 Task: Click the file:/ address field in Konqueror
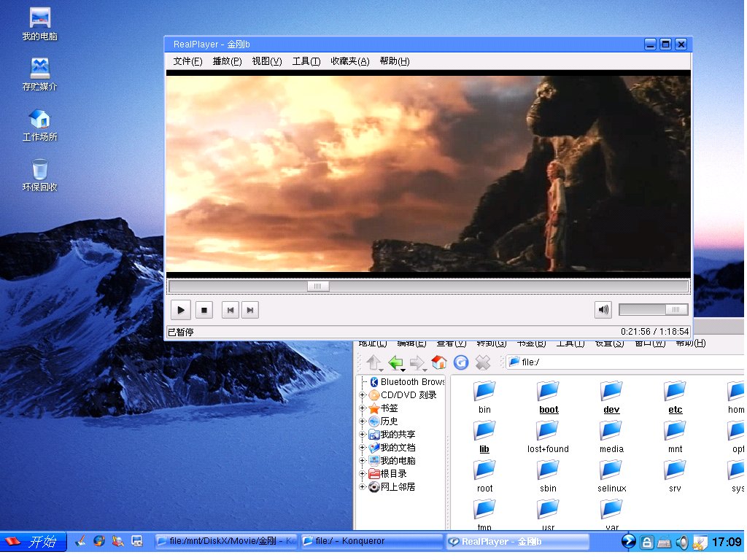[625, 362]
